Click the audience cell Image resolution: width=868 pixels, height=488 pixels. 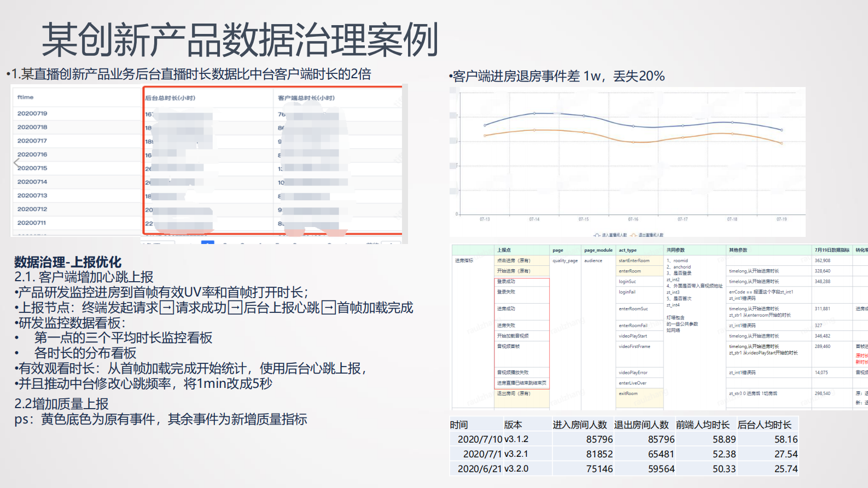point(593,260)
